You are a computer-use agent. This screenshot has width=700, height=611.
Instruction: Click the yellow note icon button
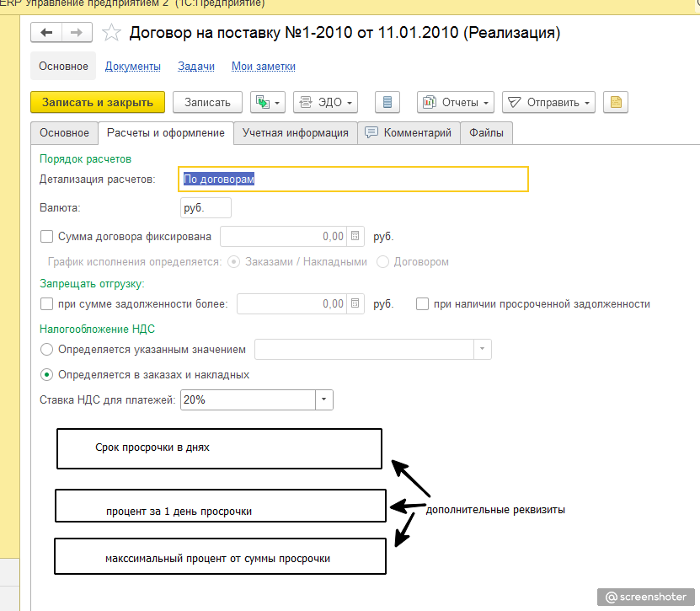tap(616, 102)
